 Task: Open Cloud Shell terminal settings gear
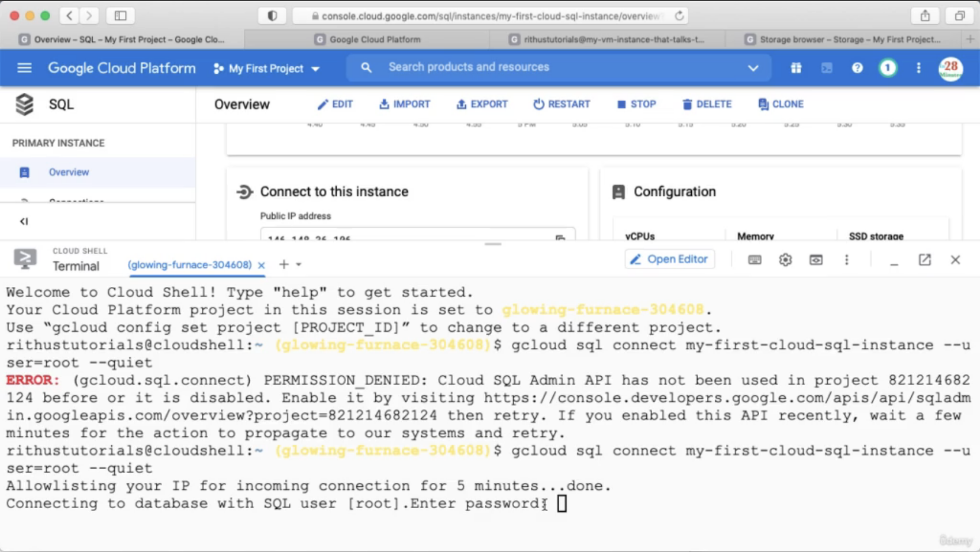[785, 260]
